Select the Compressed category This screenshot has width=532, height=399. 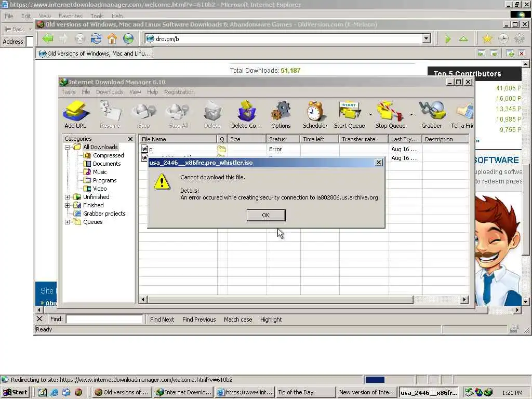pyautogui.click(x=108, y=155)
